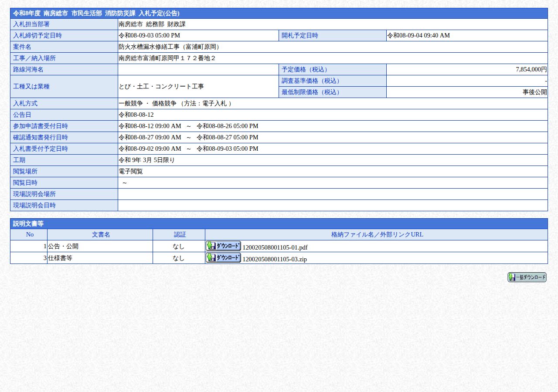Select 令和 9年 3月 5日限り value
This screenshot has height=392, width=558.
click(x=147, y=160)
